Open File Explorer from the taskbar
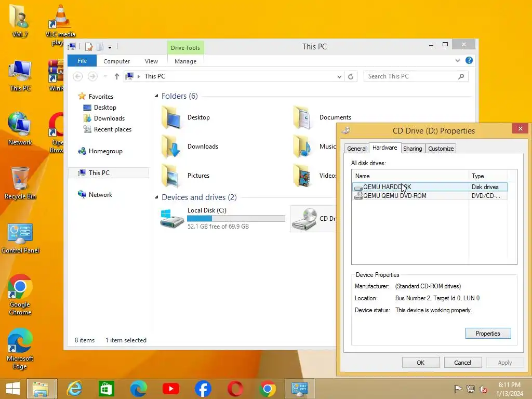Image resolution: width=532 pixels, height=399 pixels. (41, 389)
